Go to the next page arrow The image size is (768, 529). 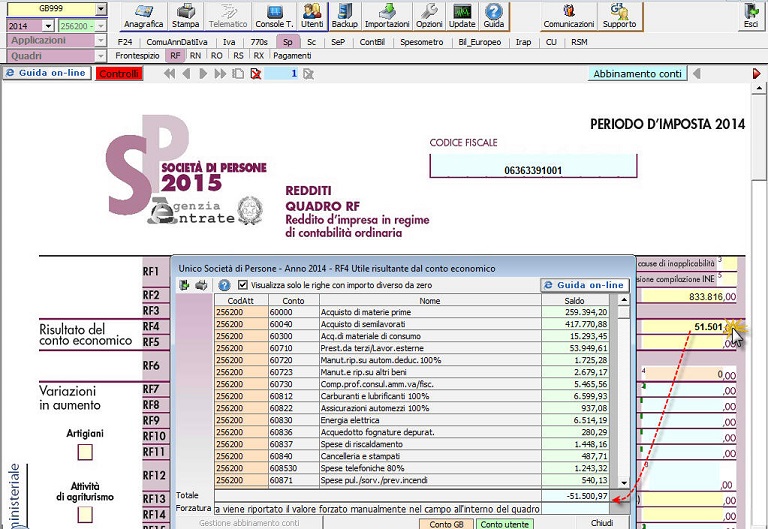[x=203, y=74]
